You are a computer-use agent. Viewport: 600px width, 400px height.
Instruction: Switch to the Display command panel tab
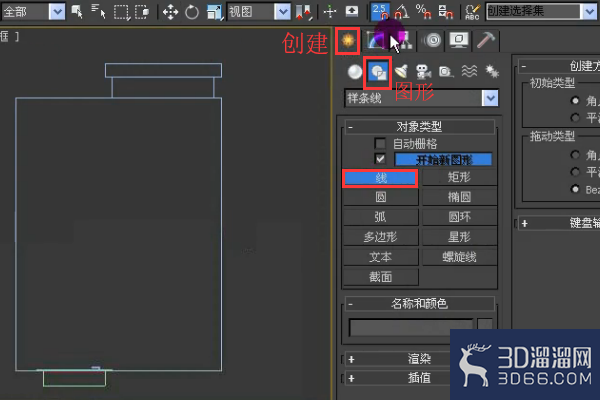[x=459, y=40]
